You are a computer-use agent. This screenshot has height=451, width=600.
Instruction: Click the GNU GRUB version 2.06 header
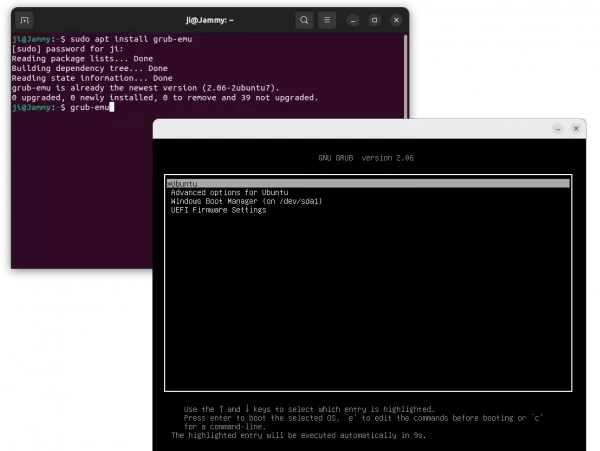[x=366, y=158]
